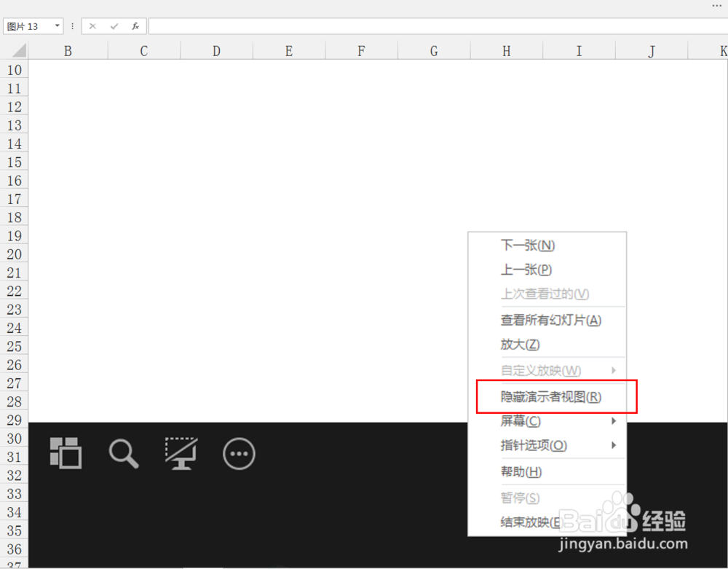Viewport: 728px width, 569px height.
Task: Select column H header
Action: tap(507, 50)
